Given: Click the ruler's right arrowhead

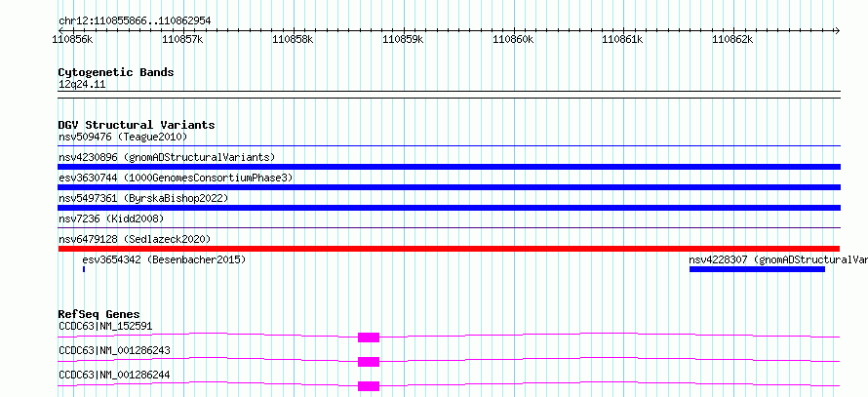Looking at the screenshot, I should coord(837,30).
